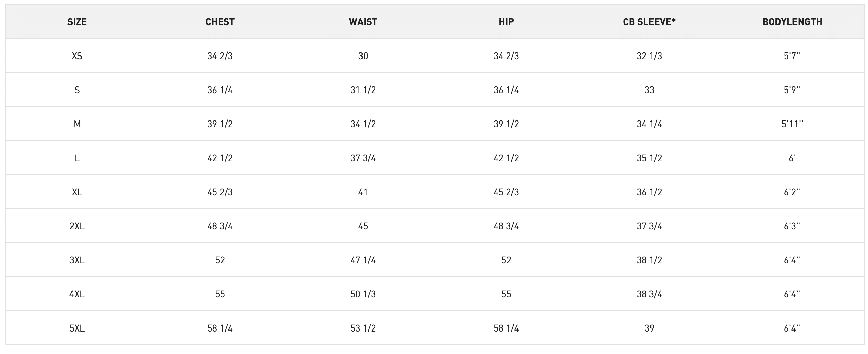868x354 pixels.
Task: Click the M size row label
Action: click(77, 124)
